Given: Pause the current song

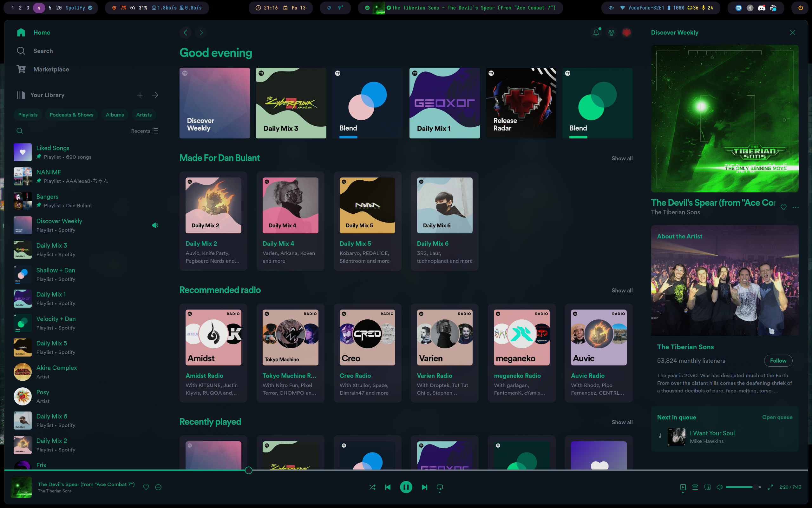Looking at the screenshot, I should point(406,487).
